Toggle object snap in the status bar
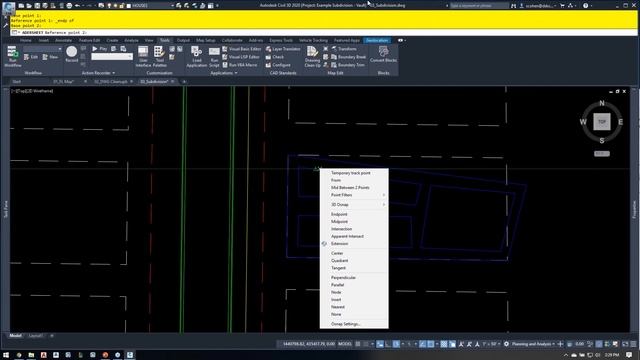The height and width of the screenshot is (360, 640). [431, 344]
